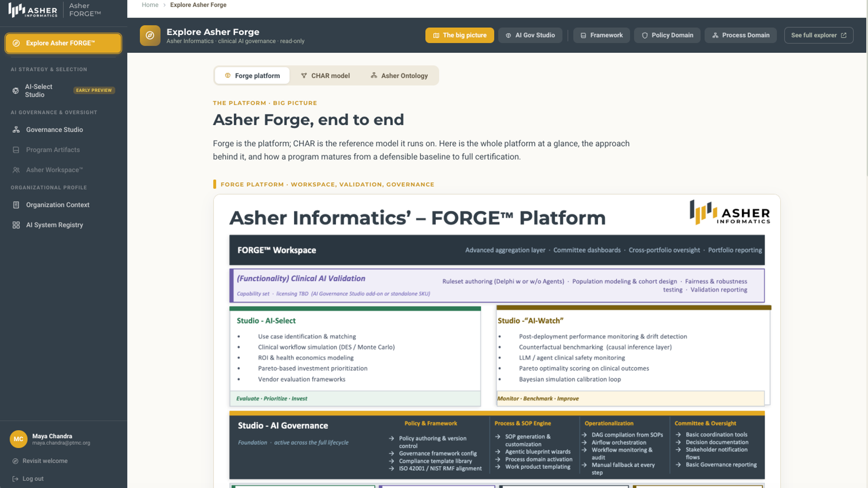Open Asher Workspace in sidebar
Viewport: 868px width, 488px height.
pos(63,170)
